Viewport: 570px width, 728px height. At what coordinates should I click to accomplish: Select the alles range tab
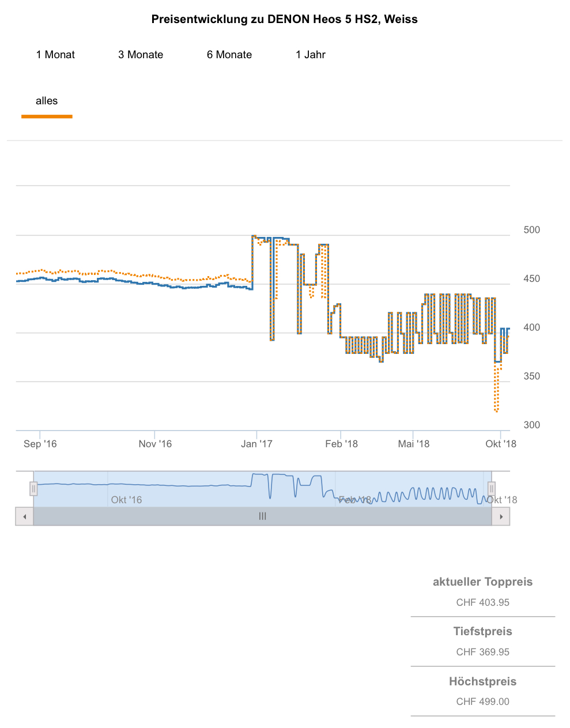[47, 101]
